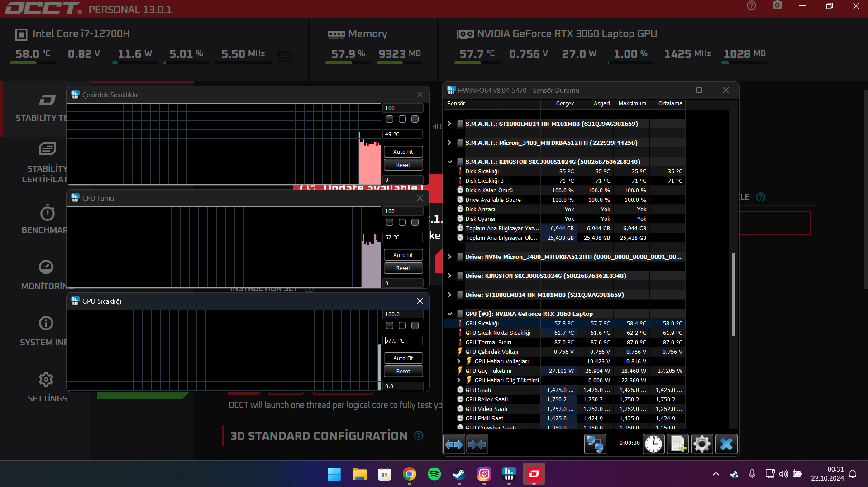Close the Çekirdek Sıcaklıklar graph window
The height and width of the screenshot is (487, 868).
point(420,95)
